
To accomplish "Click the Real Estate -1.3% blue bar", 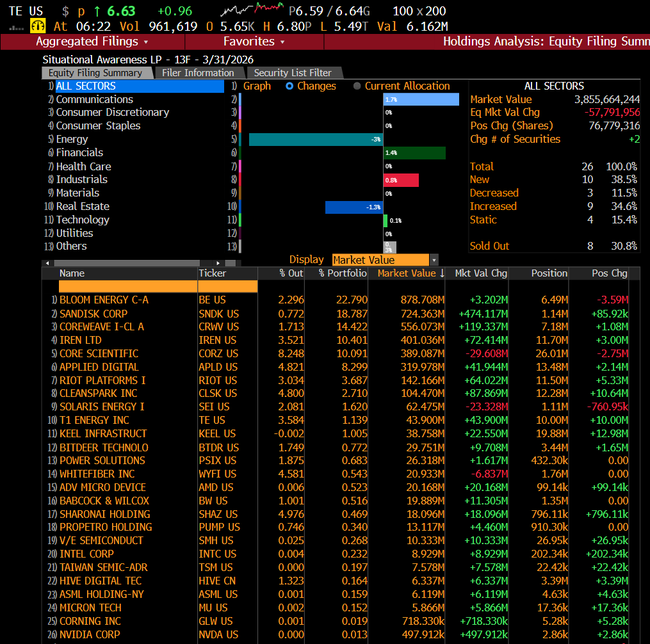I will point(354,207).
